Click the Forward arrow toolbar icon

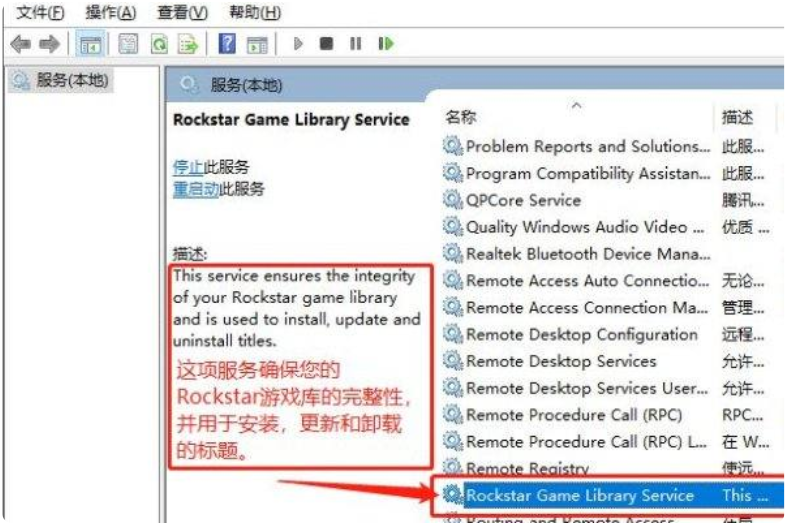[49, 44]
